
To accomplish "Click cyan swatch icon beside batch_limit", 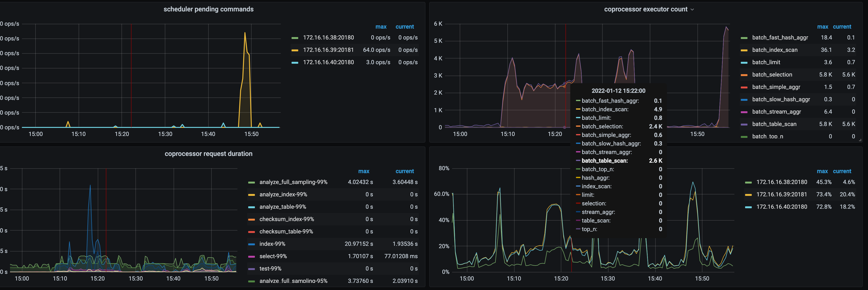I will click(x=744, y=63).
